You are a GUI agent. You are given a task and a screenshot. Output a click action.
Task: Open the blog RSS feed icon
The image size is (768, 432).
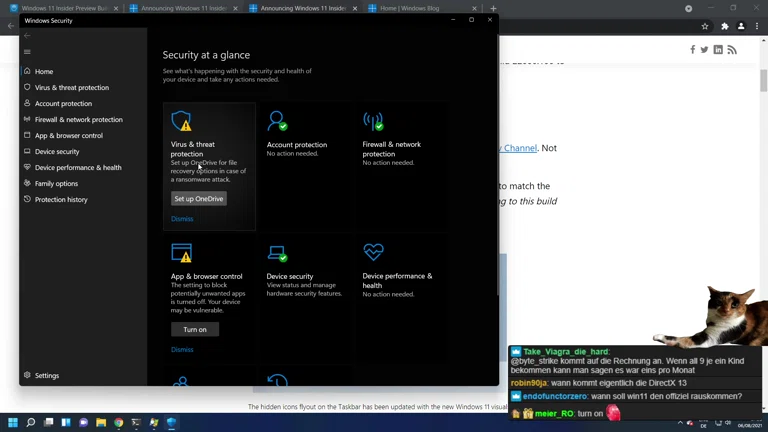732,50
